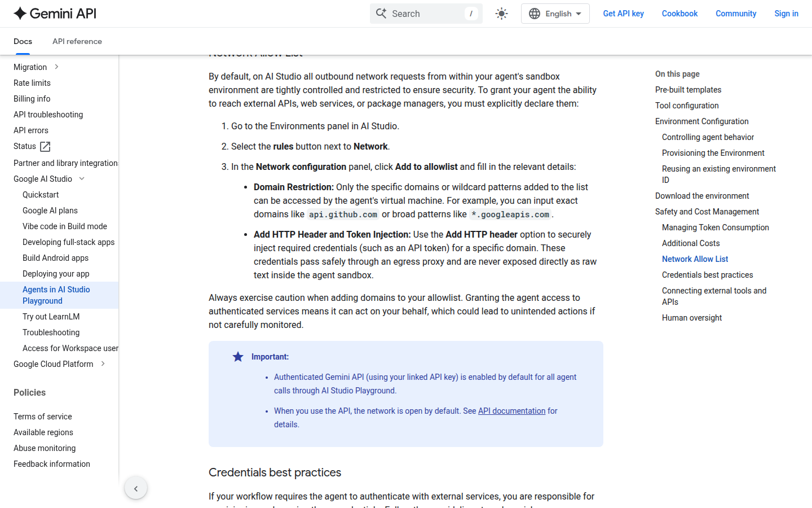Screen dimensions: 812x508
Task: Open Deploying your app page
Action: 56,274
